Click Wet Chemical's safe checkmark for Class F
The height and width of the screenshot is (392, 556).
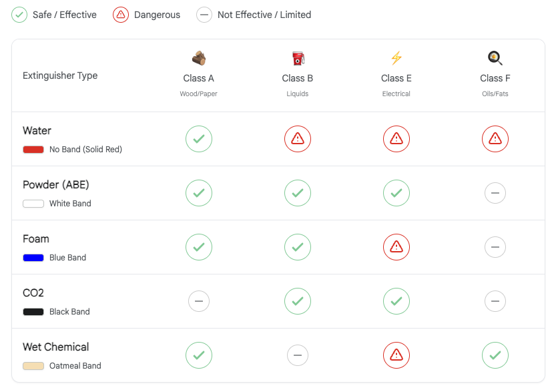[495, 355]
